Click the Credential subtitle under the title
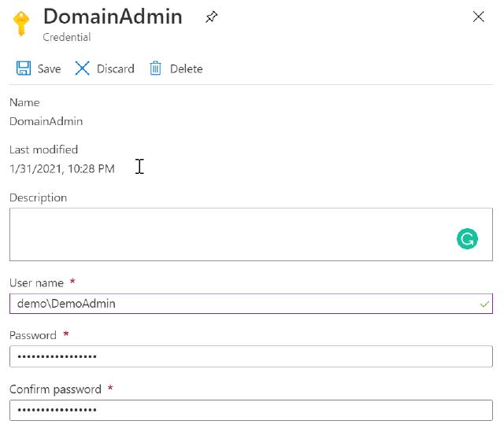The image size is (504, 428). point(67,37)
